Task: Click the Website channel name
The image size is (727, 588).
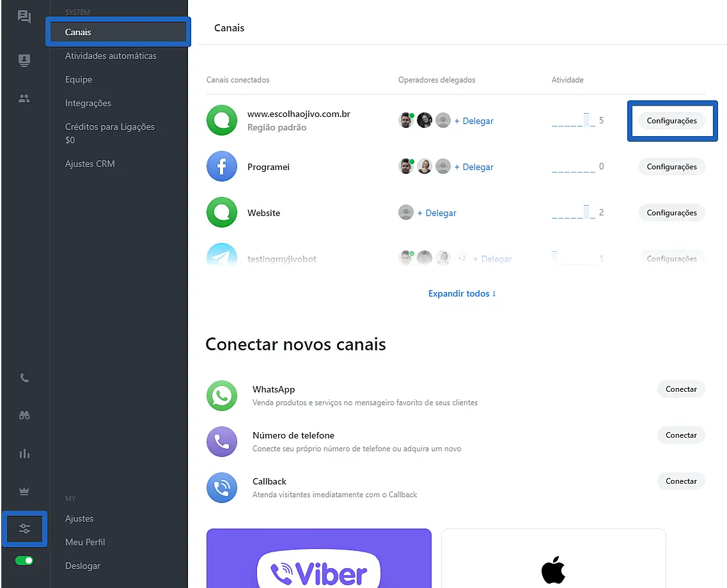Action: pos(264,213)
